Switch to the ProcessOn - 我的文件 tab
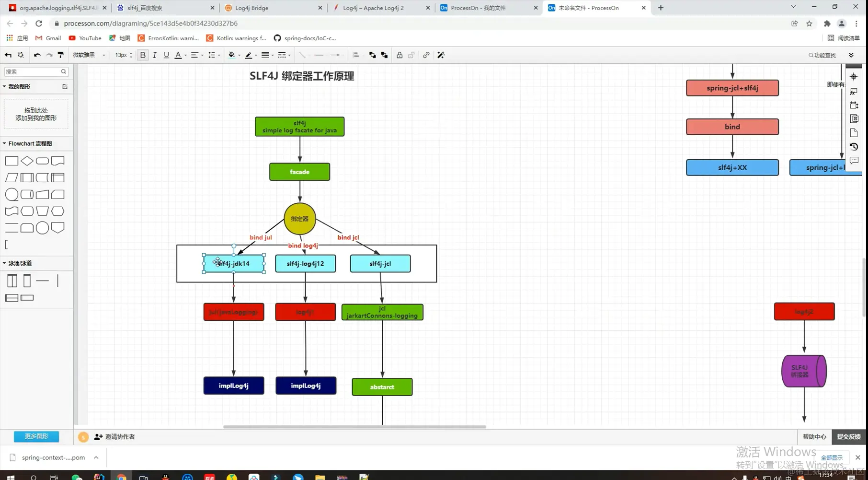 489,8
